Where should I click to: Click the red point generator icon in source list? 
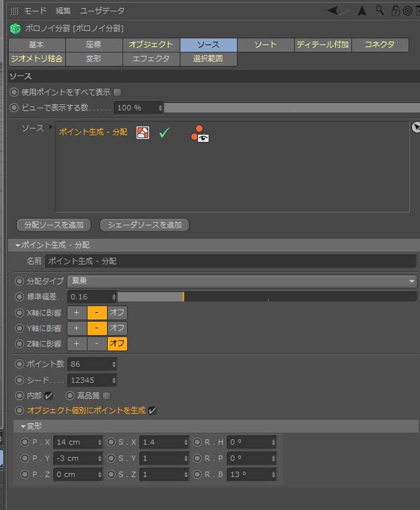pyautogui.click(x=142, y=133)
